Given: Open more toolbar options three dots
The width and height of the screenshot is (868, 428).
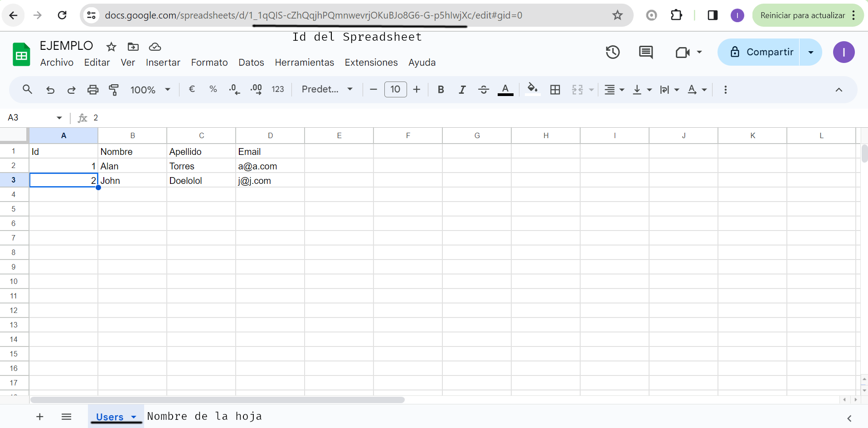Looking at the screenshot, I should [725, 90].
